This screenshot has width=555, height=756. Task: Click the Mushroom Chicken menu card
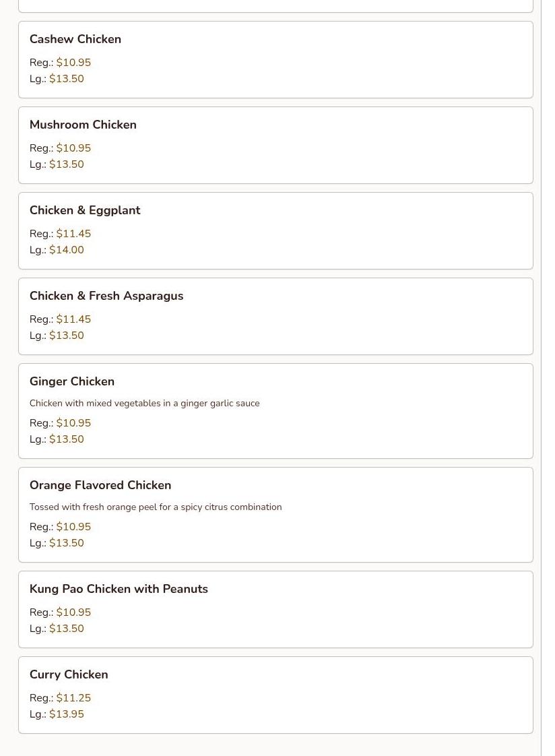click(275, 145)
